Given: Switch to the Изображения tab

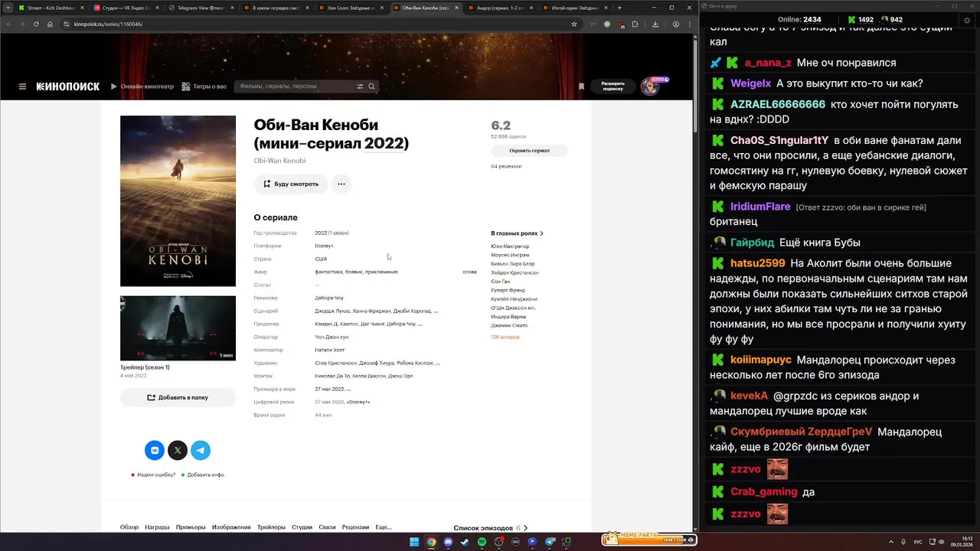Looking at the screenshot, I should point(231,527).
